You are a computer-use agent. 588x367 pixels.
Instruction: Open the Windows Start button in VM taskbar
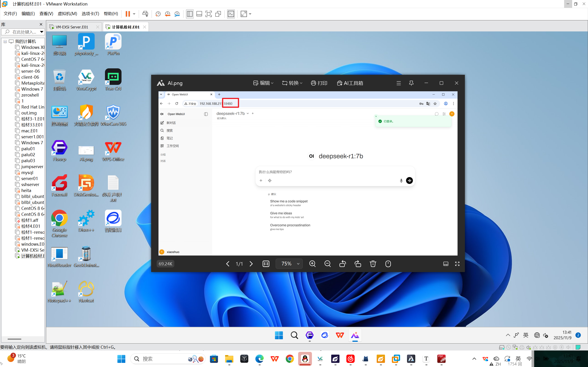279,335
